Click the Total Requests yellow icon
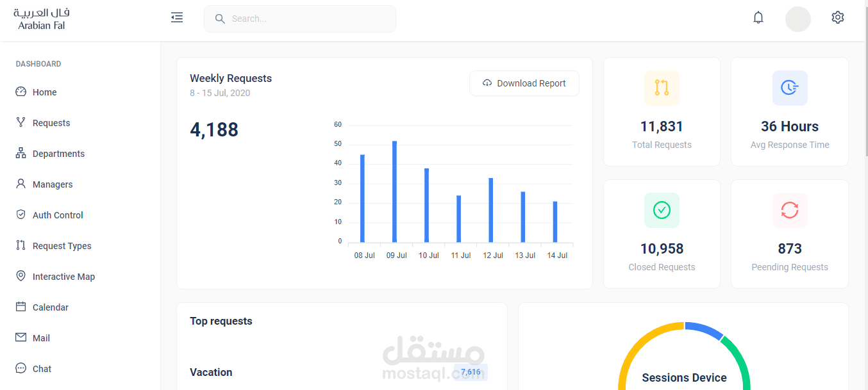The width and height of the screenshot is (868, 390). point(662,88)
